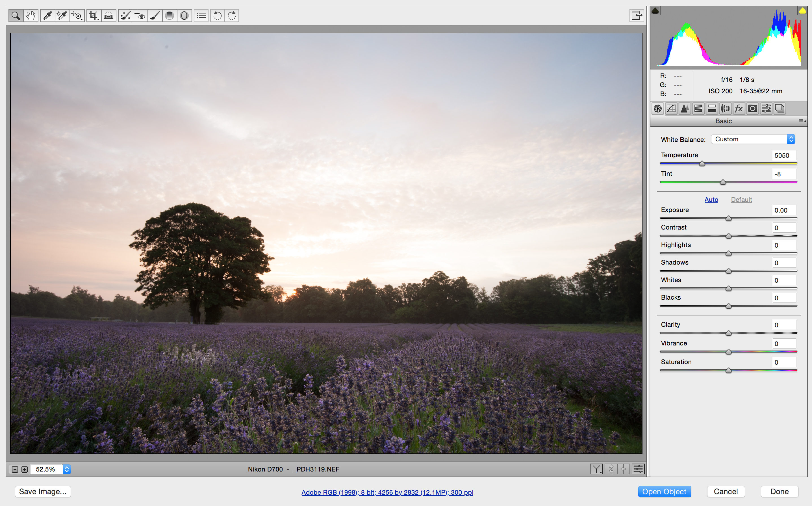Image resolution: width=812 pixels, height=506 pixels.
Task: Open the Split Toning panel tab
Action: pyautogui.click(x=712, y=109)
